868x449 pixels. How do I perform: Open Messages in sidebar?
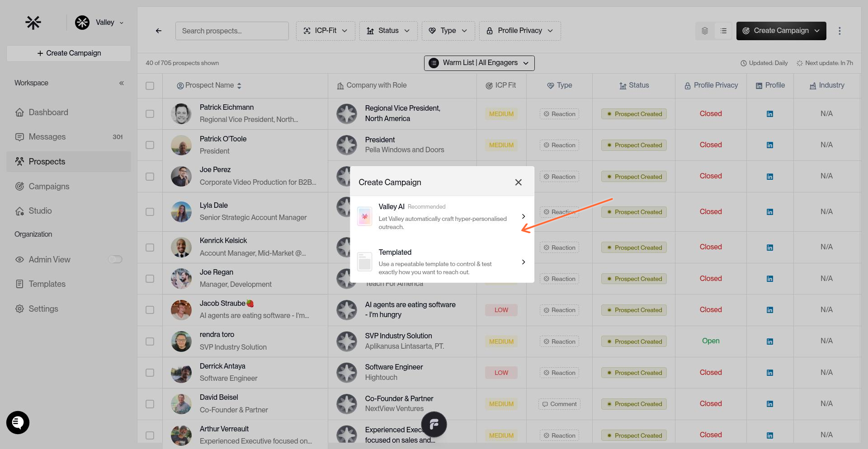tap(69, 137)
